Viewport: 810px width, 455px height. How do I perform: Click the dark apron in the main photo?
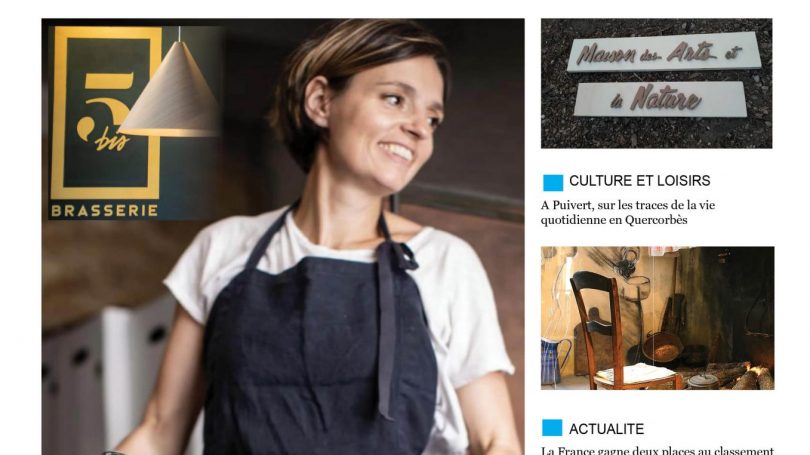pos(320,351)
